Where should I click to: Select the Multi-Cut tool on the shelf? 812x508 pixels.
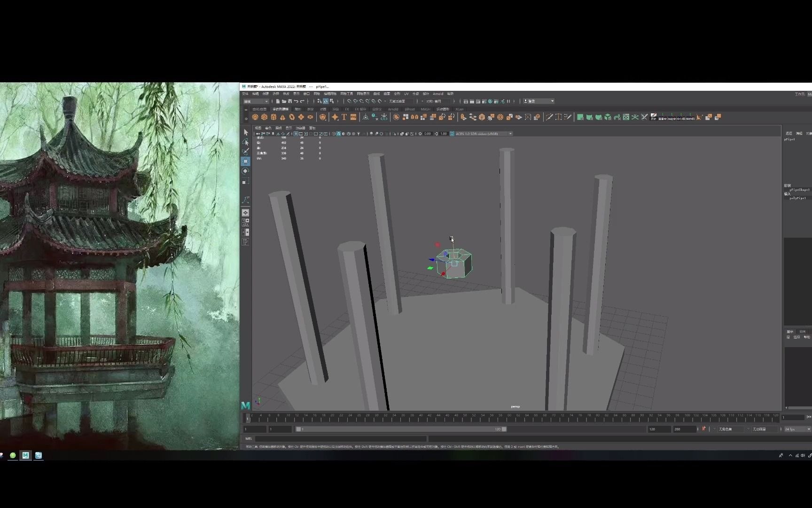pos(549,117)
